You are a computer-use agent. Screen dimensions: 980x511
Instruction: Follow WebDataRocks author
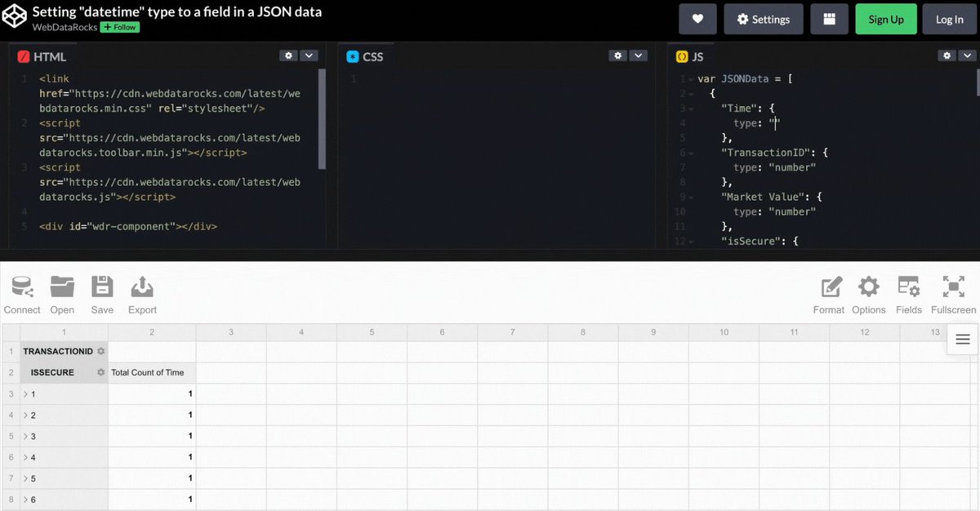(120, 27)
